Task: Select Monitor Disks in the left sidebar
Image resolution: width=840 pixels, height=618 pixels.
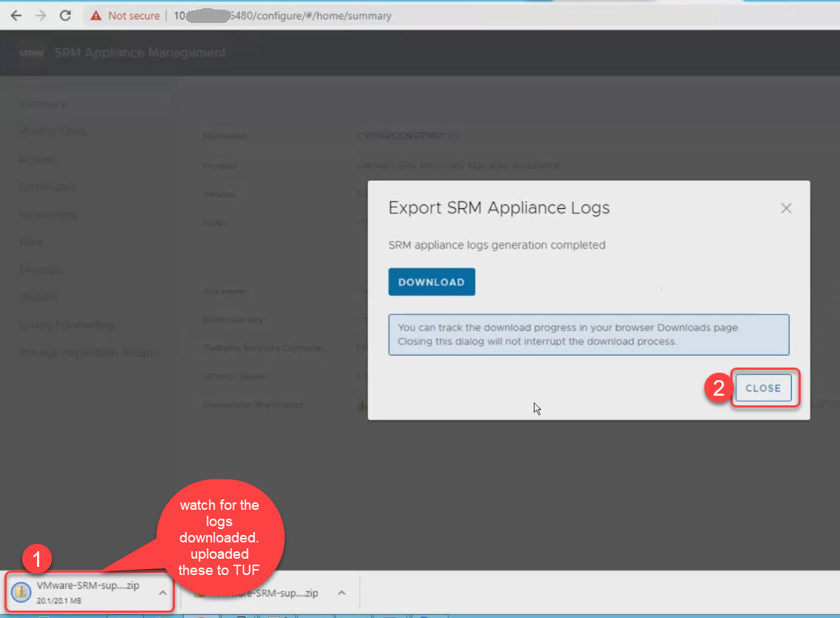Action: click(53, 131)
